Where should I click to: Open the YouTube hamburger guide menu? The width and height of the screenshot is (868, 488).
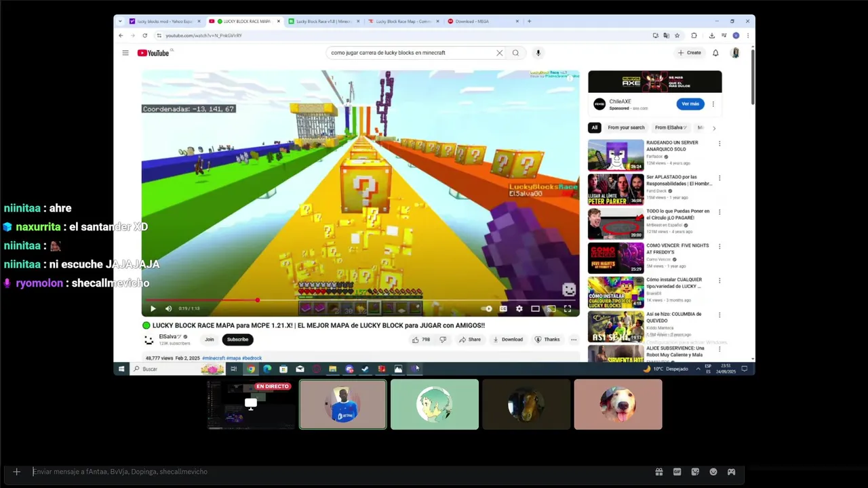[x=125, y=53]
